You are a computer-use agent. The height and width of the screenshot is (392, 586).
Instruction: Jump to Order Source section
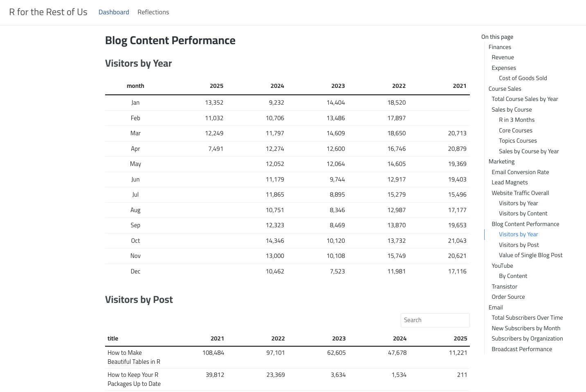click(x=508, y=297)
